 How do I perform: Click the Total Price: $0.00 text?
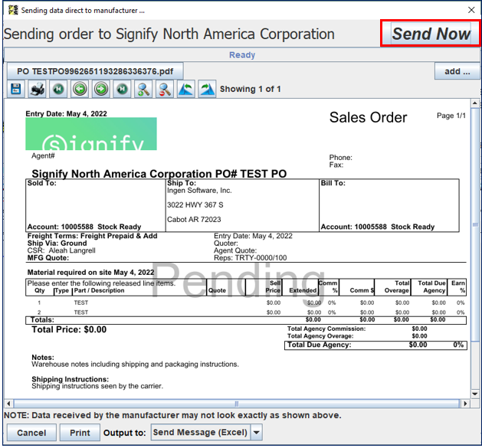pyautogui.click(x=69, y=329)
